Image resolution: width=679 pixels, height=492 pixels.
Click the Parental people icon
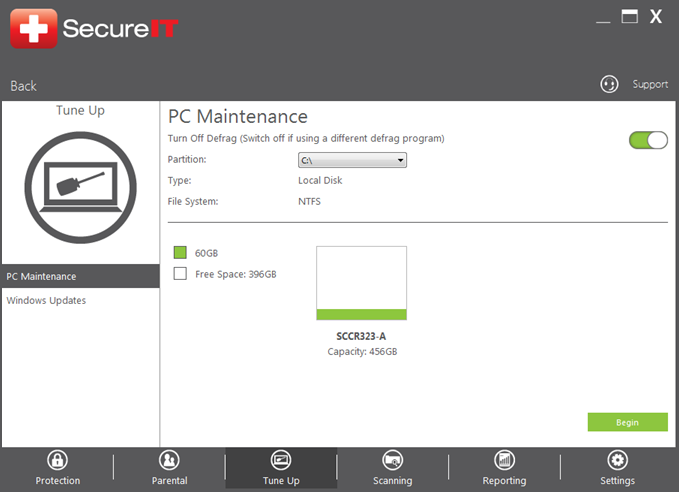point(169,460)
